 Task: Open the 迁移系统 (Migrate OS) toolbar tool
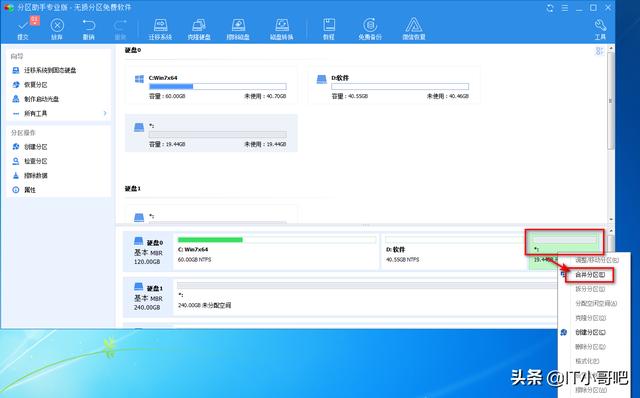pos(160,29)
